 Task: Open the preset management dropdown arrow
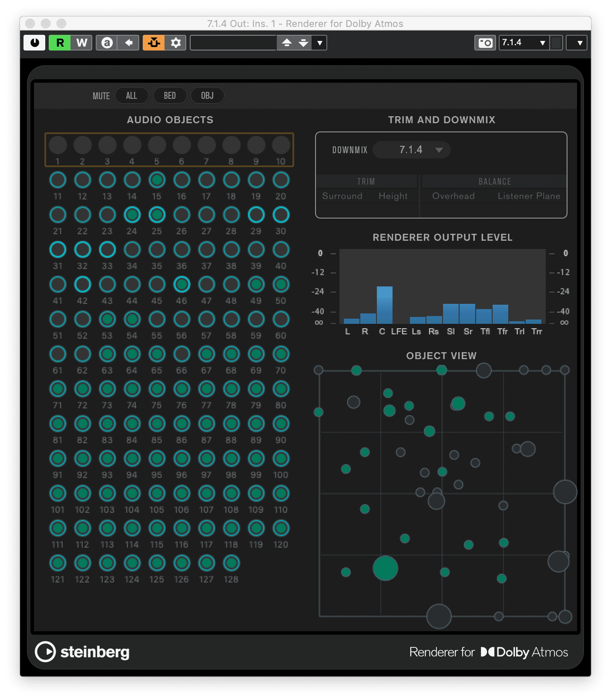pos(320,43)
